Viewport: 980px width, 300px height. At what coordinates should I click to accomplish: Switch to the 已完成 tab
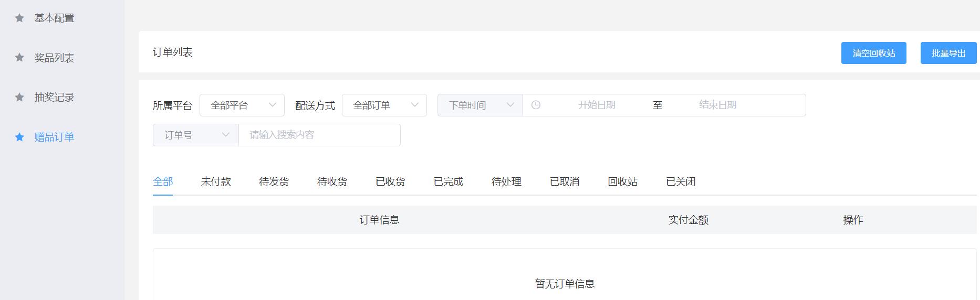[x=449, y=181]
